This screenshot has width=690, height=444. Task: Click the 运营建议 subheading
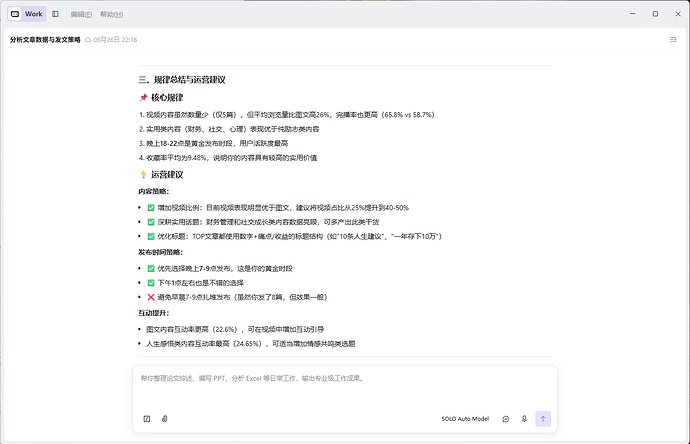pyautogui.click(x=167, y=175)
